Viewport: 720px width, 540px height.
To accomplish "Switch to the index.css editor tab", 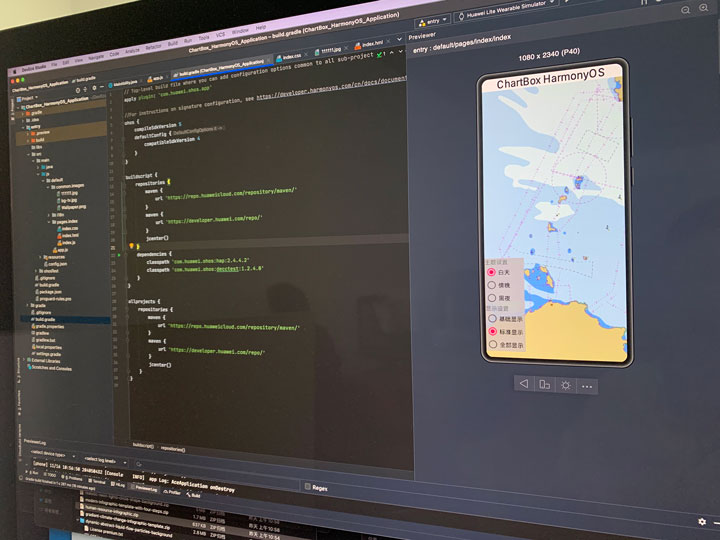I will click(x=291, y=56).
